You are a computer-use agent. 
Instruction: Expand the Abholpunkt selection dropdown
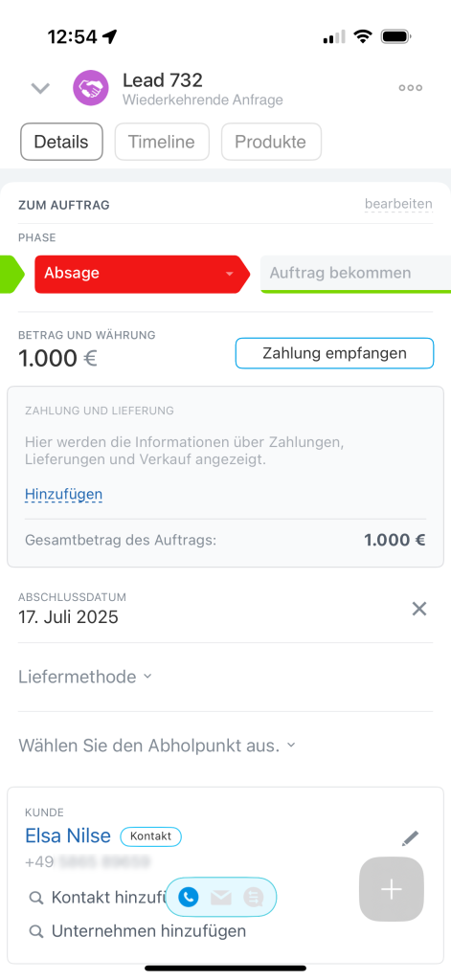point(157,746)
